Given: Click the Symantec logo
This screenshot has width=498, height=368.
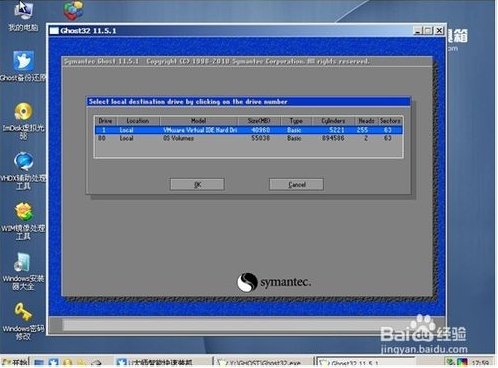Looking at the screenshot, I should pyautogui.click(x=274, y=282).
